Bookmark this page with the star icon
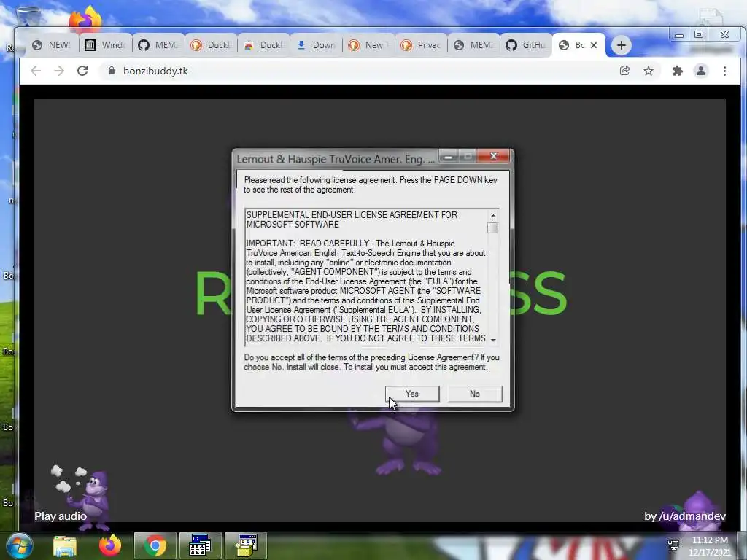This screenshot has height=560, width=747. (x=649, y=71)
